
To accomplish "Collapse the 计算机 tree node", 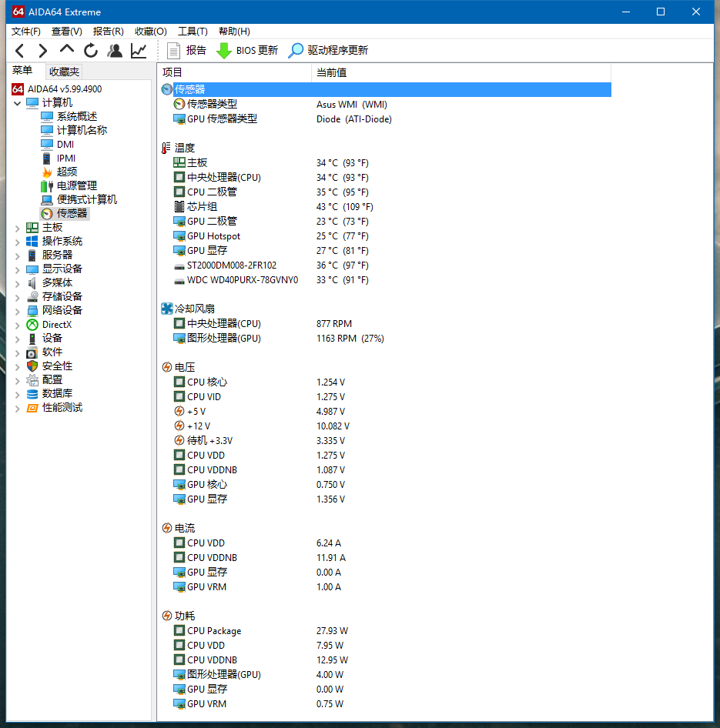I will 17,103.
